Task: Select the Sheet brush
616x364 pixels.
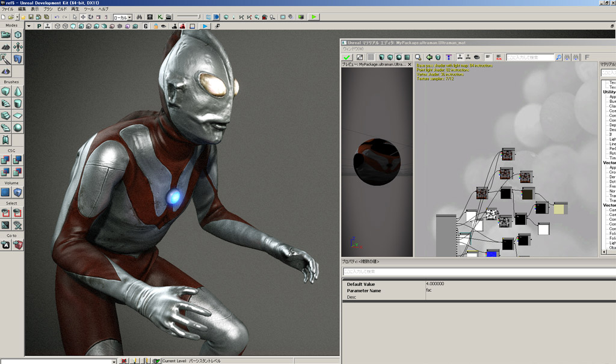Action: (x=17, y=116)
